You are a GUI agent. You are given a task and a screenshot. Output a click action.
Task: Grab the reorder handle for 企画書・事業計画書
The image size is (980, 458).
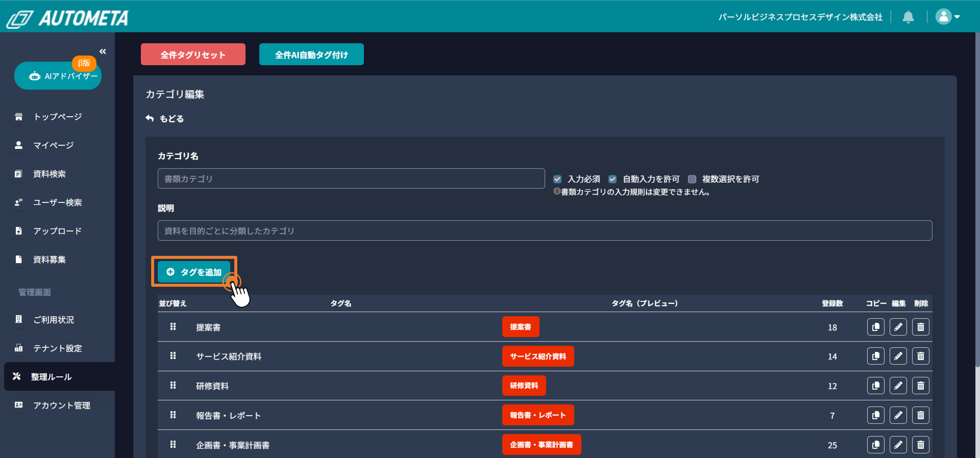tap(173, 445)
